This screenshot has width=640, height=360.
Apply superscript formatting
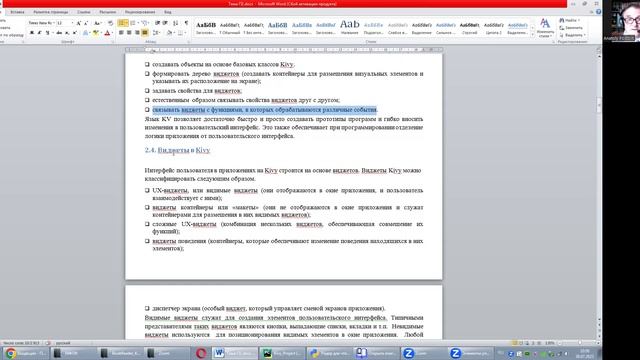click(x=75, y=33)
